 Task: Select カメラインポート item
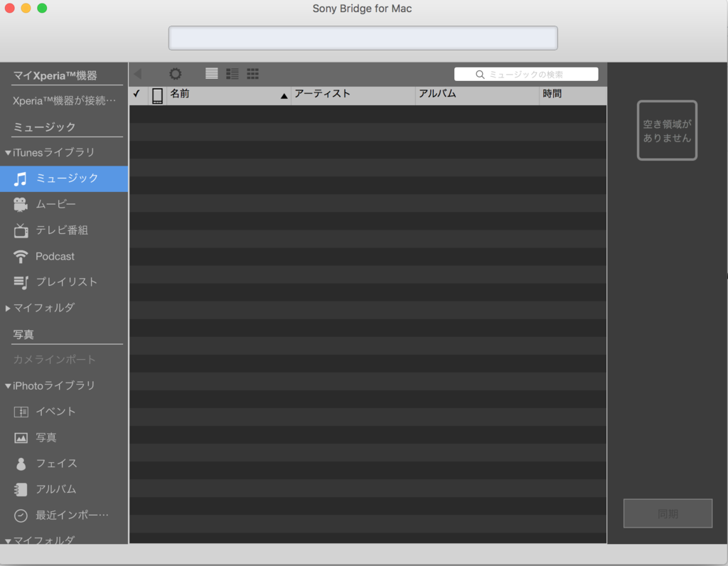(54, 359)
